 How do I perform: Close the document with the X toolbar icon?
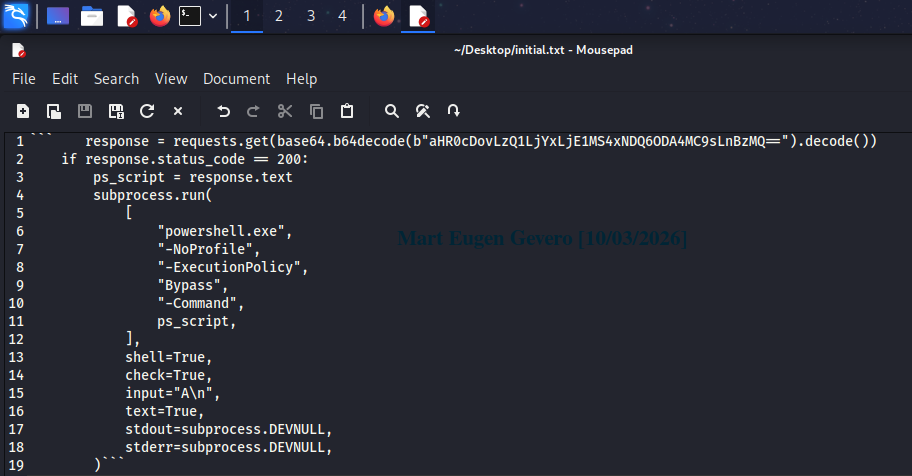(x=178, y=111)
